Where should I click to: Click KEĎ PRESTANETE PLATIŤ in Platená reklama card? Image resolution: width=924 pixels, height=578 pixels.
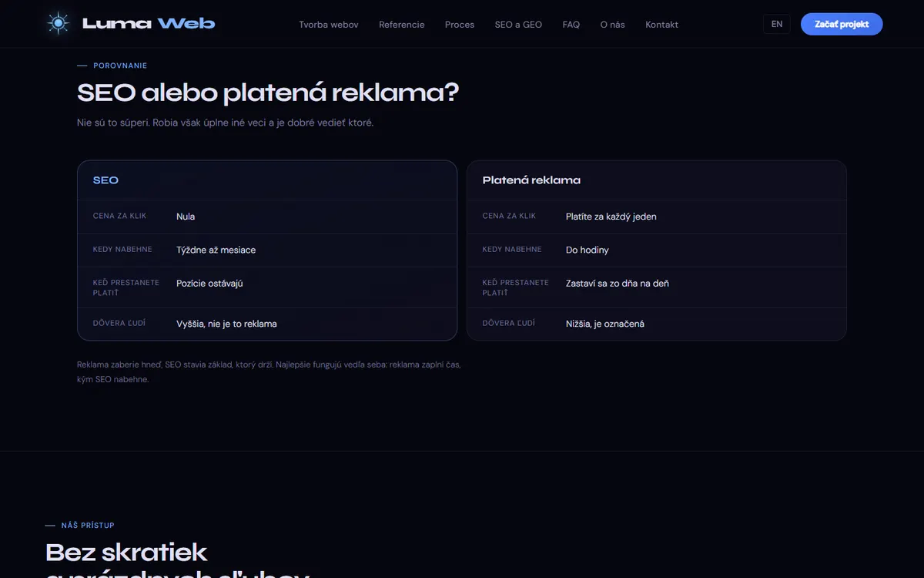pos(516,287)
